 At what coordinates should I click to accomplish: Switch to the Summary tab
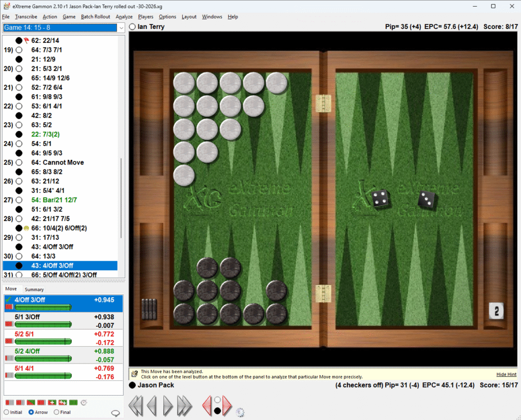pos(34,290)
